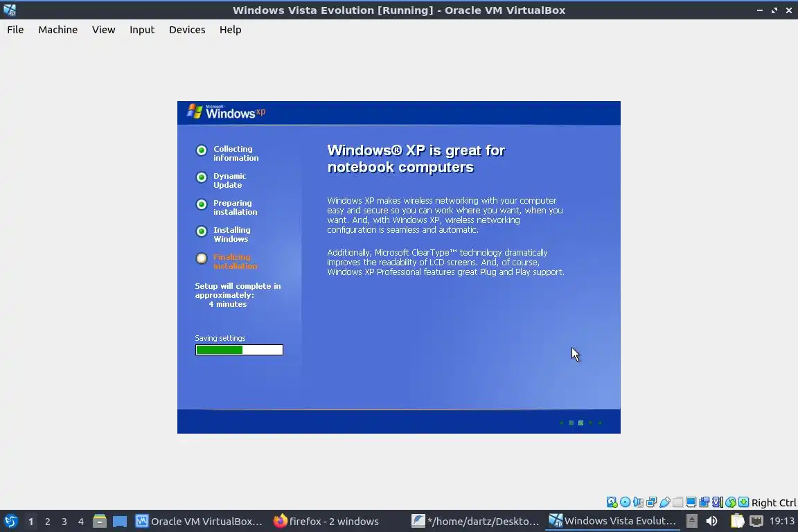This screenshot has width=798, height=532.
Task: Open the Input menu
Action: [x=141, y=30]
